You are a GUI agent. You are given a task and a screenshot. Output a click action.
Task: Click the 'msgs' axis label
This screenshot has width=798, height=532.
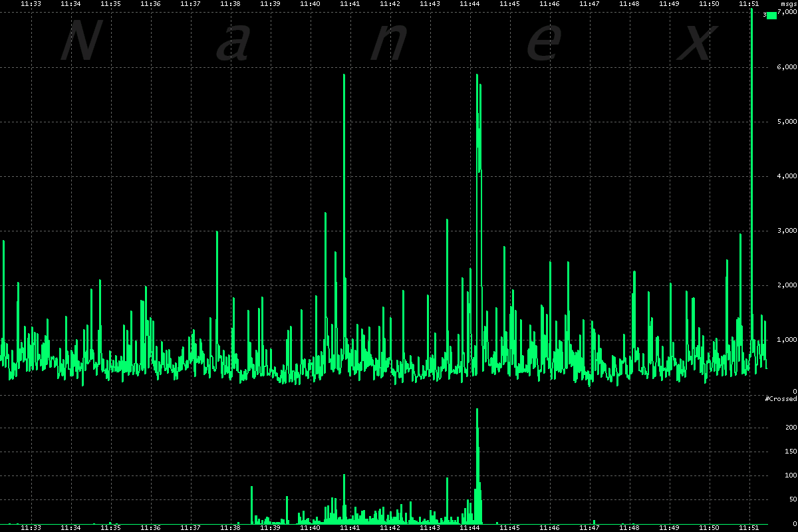(789, 4)
